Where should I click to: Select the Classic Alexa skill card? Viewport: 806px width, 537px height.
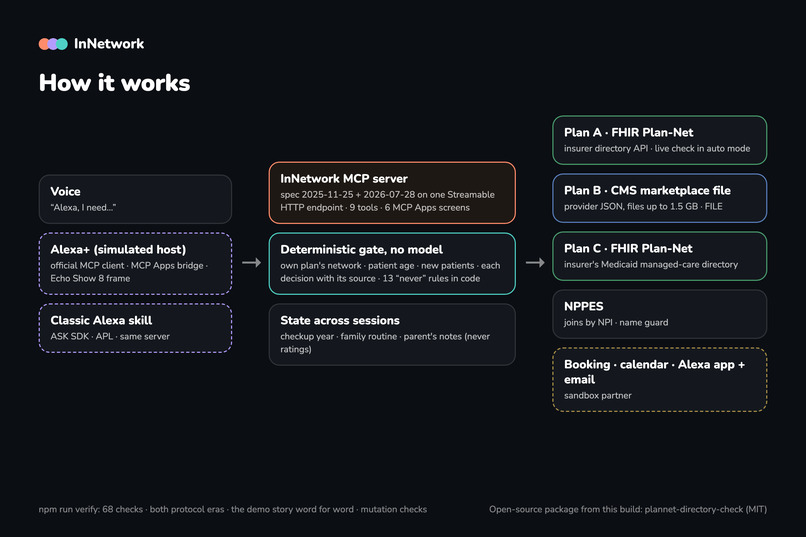tap(135, 328)
